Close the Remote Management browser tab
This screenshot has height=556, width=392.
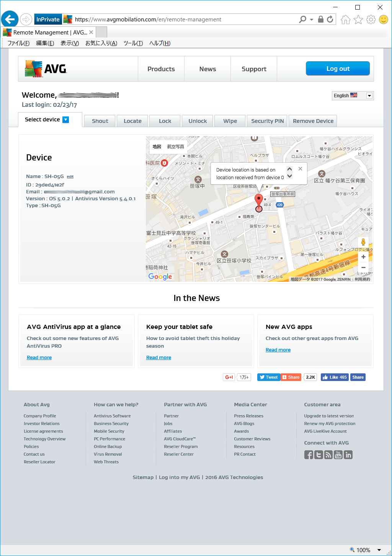(91, 32)
